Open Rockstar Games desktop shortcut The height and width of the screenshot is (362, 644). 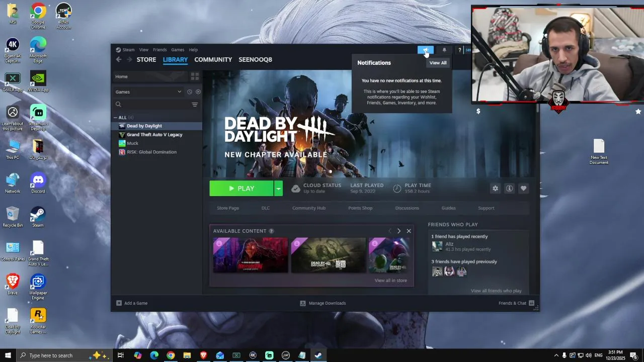(x=38, y=321)
